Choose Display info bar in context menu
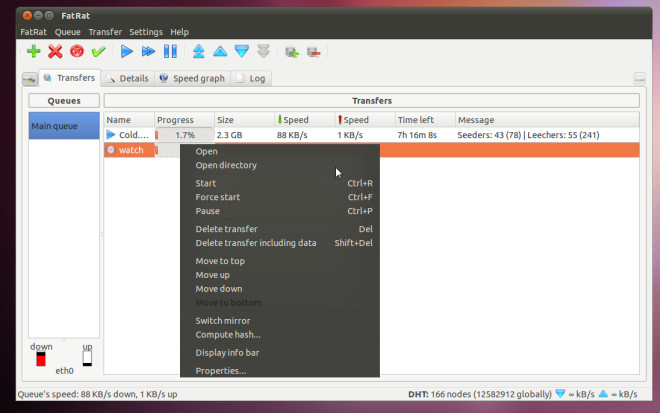 (280, 353)
